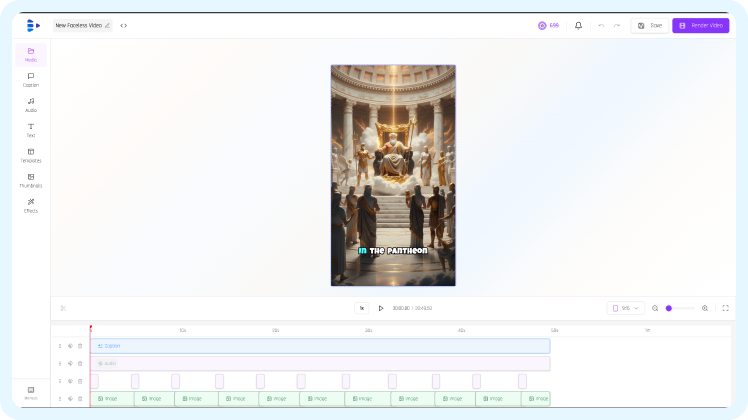Toggle visibility of the Image track
Screen dimensions: 748x420
point(70,399)
